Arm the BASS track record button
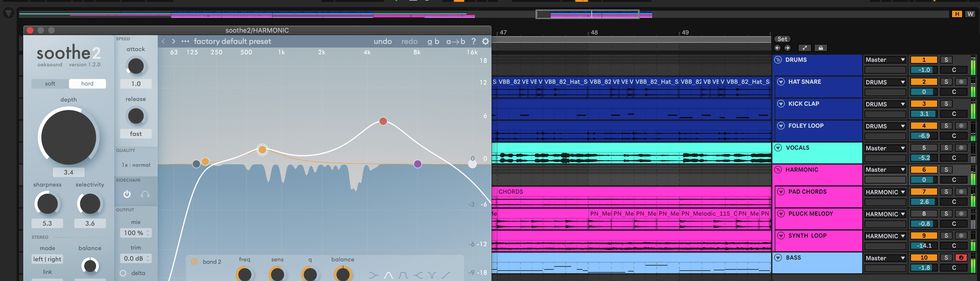 (961, 258)
